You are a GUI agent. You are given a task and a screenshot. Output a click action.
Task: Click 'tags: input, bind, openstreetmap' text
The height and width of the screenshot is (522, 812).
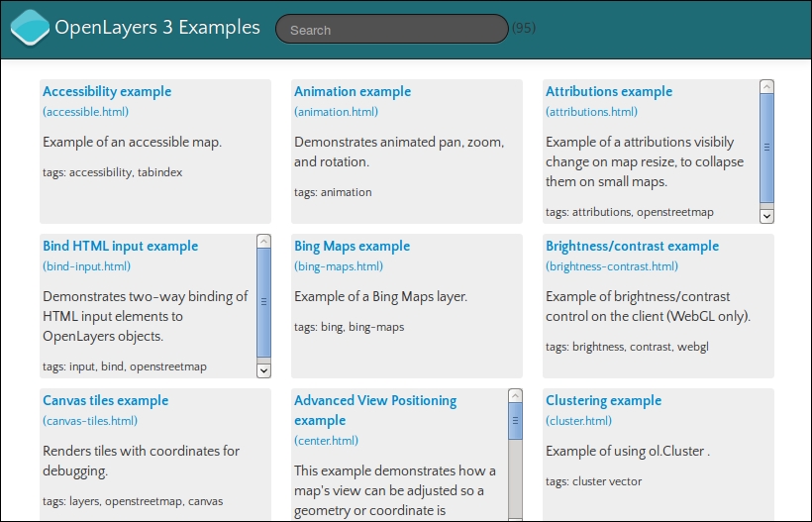click(x=125, y=366)
